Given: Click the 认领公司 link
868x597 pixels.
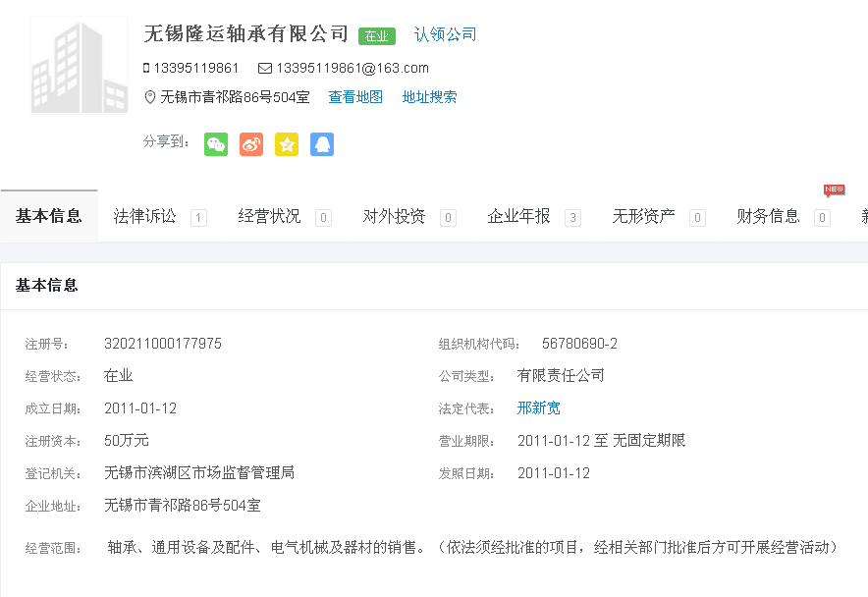Looking at the screenshot, I should [445, 34].
